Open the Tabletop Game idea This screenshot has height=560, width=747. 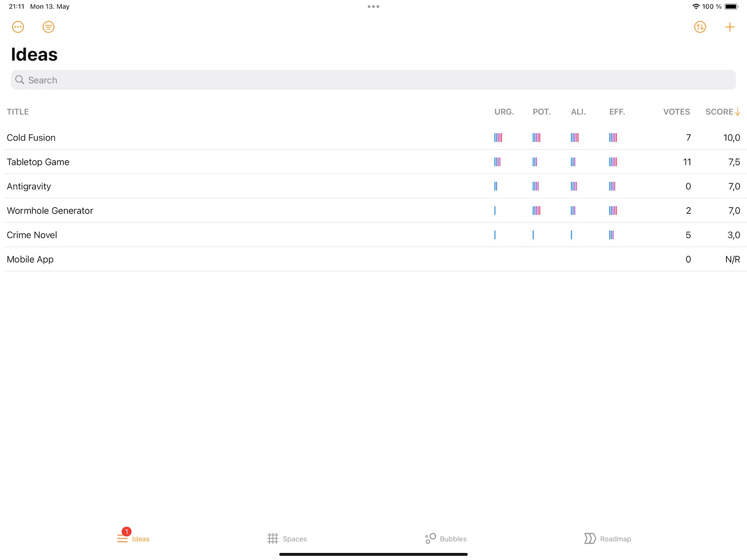(x=38, y=162)
